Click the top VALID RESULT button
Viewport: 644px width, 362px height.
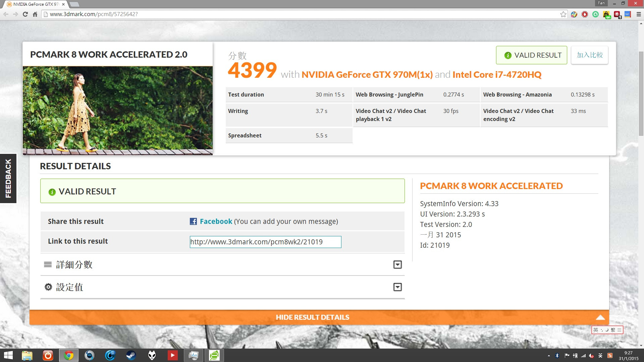click(531, 55)
